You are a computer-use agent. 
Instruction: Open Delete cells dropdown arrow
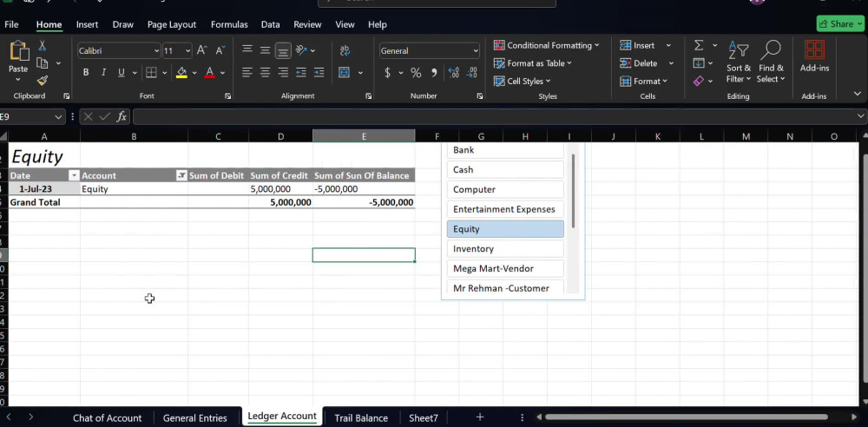click(671, 63)
